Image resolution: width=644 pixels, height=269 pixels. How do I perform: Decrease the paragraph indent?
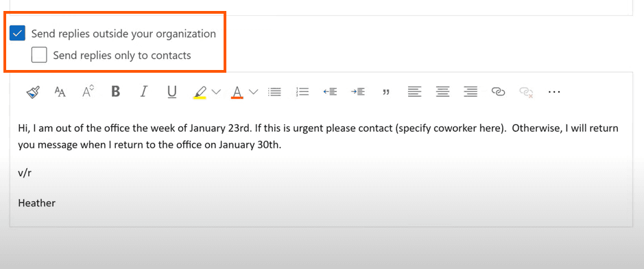(330, 92)
